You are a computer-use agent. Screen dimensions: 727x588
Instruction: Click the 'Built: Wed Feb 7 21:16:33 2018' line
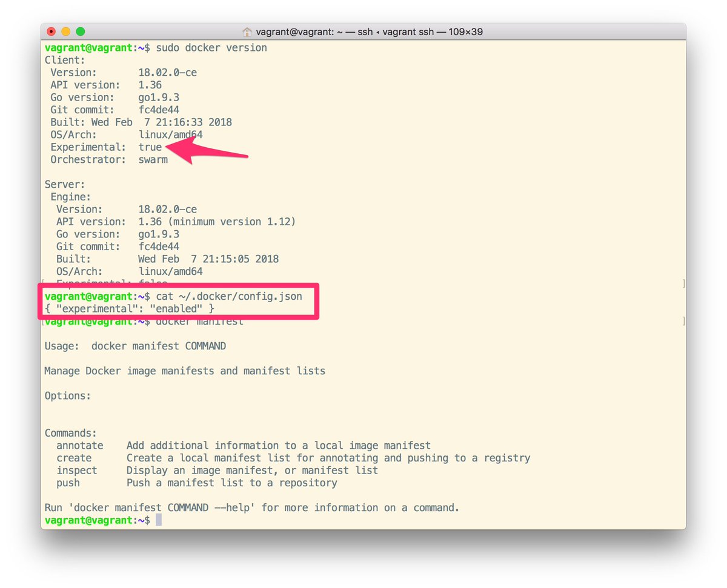coord(141,122)
